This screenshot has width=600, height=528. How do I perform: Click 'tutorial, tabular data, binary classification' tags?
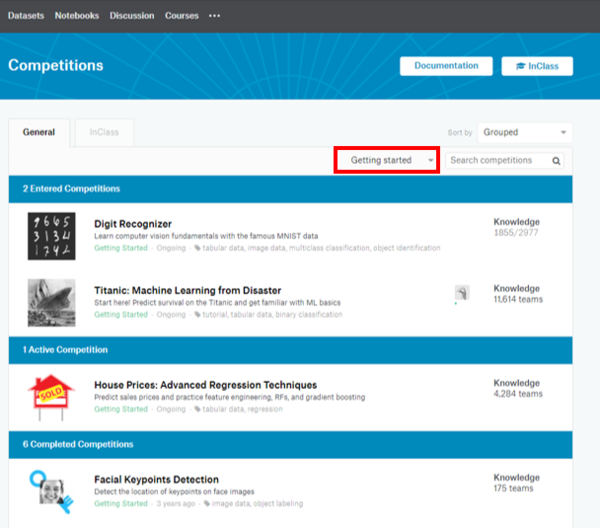click(x=272, y=315)
